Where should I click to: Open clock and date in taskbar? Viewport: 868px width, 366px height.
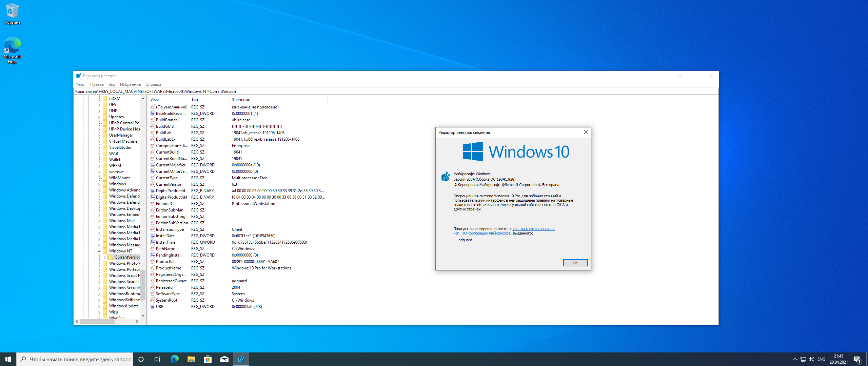pyautogui.click(x=839, y=359)
